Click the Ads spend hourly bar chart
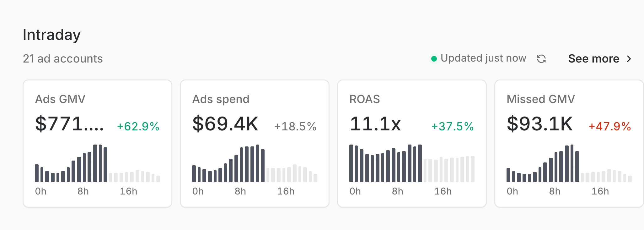The width and height of the screenshot is (644, 230). (255, 163)
